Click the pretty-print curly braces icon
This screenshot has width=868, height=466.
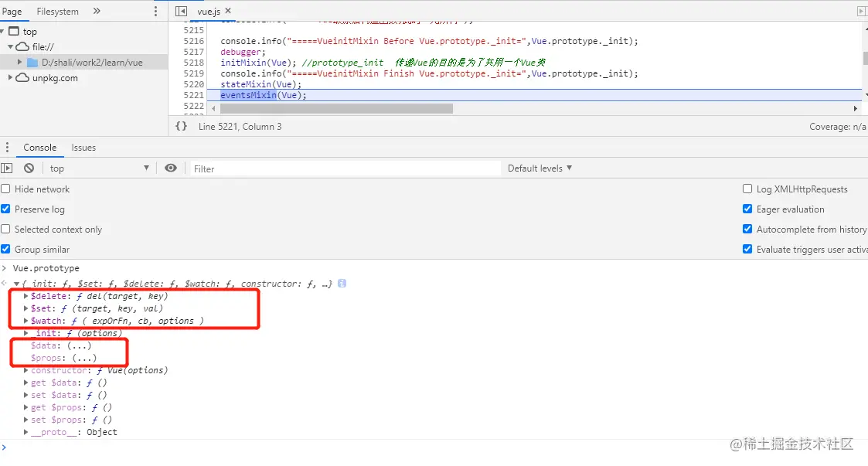(181, 126)
